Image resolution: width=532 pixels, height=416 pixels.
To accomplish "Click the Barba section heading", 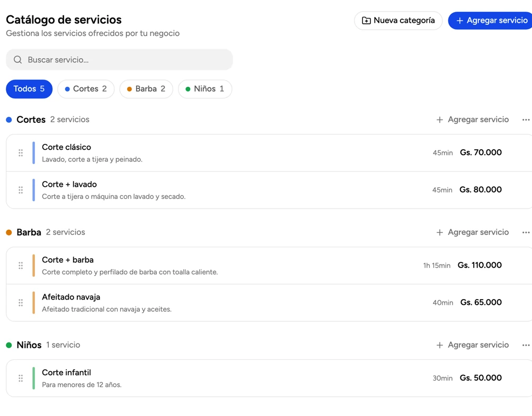I will pyautogui.click(x=29, y=232).
